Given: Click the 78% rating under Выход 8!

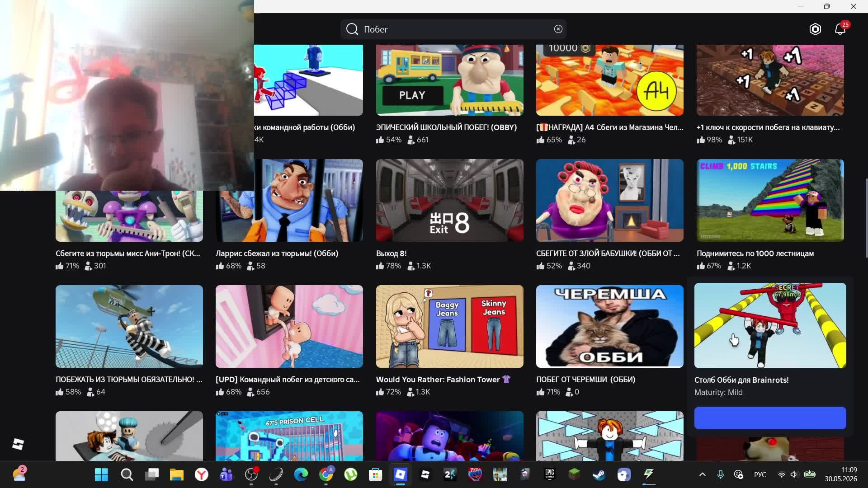Looking at the screenshot, I should (x=389, y=266).
